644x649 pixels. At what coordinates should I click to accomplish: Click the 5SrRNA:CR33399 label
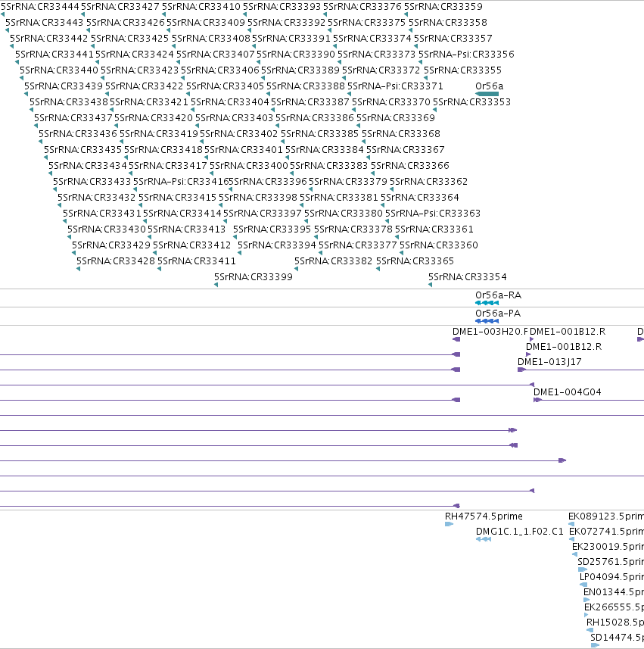(x=254, y=277)
